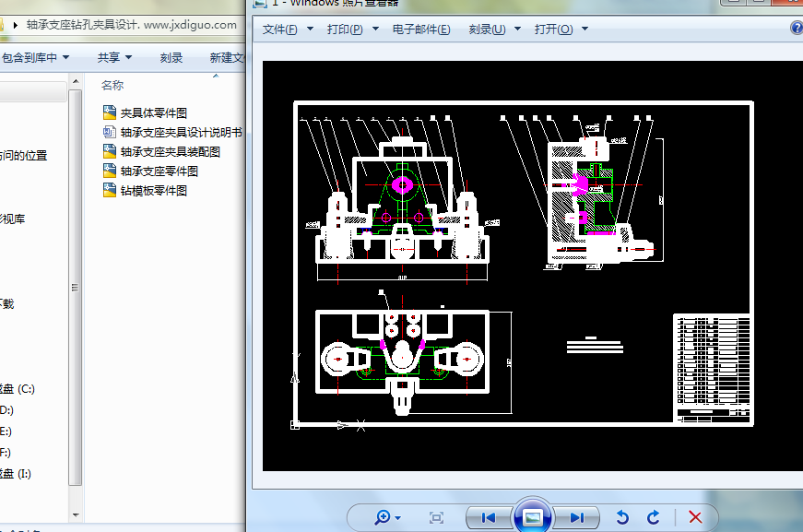Click 电子邮件(E) in toolbar
Screen dimensions: 803x532
coord(421,30)
